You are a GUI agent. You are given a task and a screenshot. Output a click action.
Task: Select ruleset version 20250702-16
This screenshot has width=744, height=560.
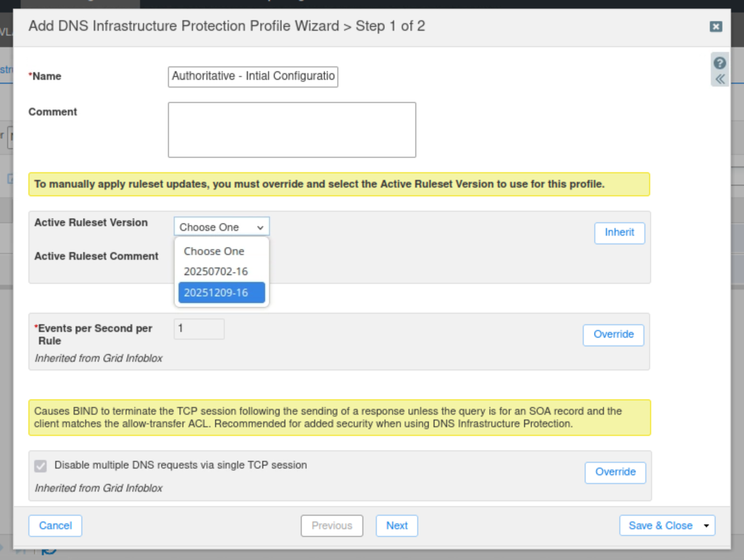tap(216, 271)
